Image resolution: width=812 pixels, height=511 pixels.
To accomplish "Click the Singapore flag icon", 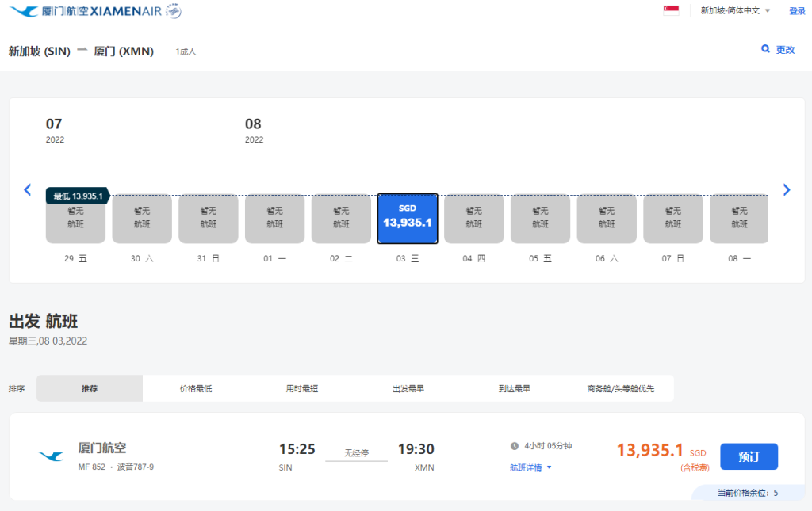I will [671, 10].
